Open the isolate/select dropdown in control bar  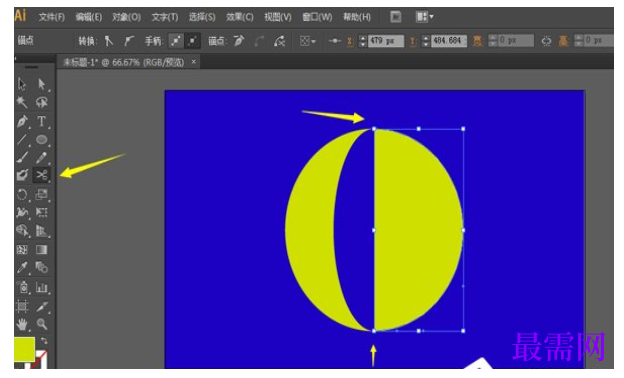pyautogui.click(x=308, y=41)
